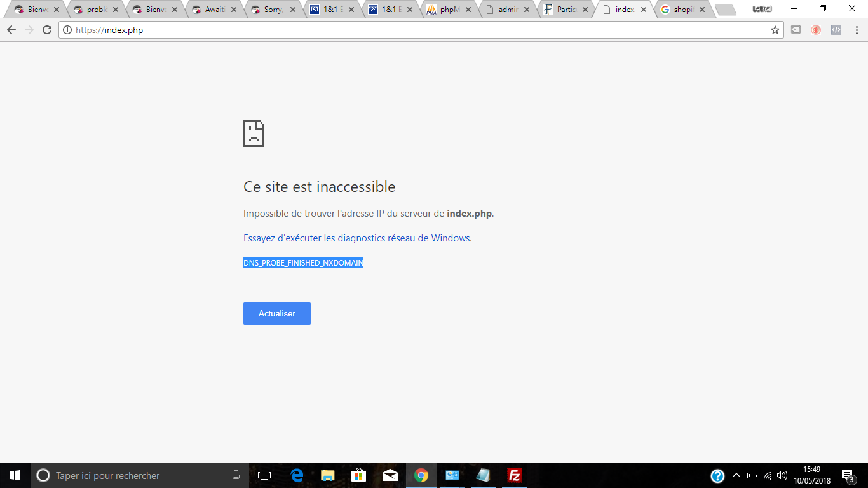Open the red circular extension icon
Screen dimensions: 868x488
(816, 30)
